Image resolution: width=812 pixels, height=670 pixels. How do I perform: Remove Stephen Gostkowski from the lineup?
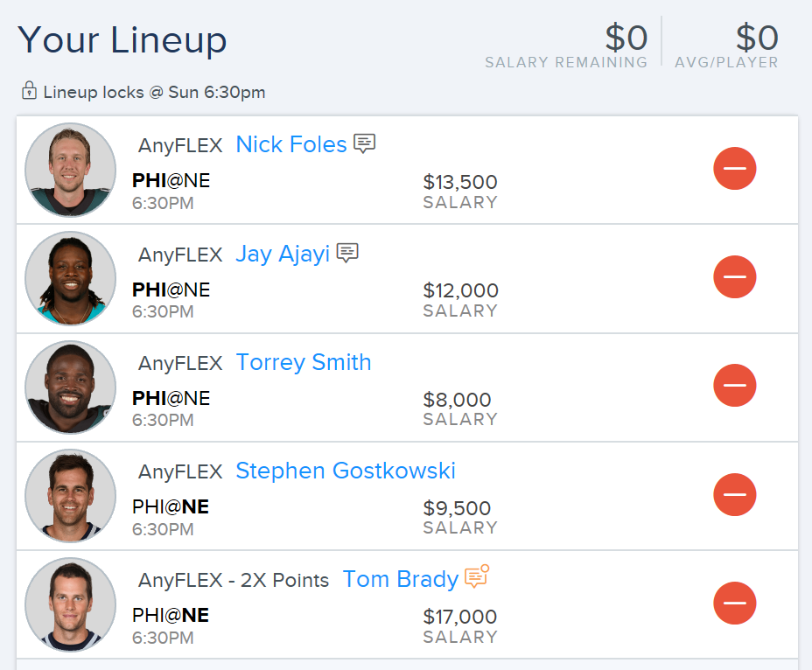(x=734, y=494)
